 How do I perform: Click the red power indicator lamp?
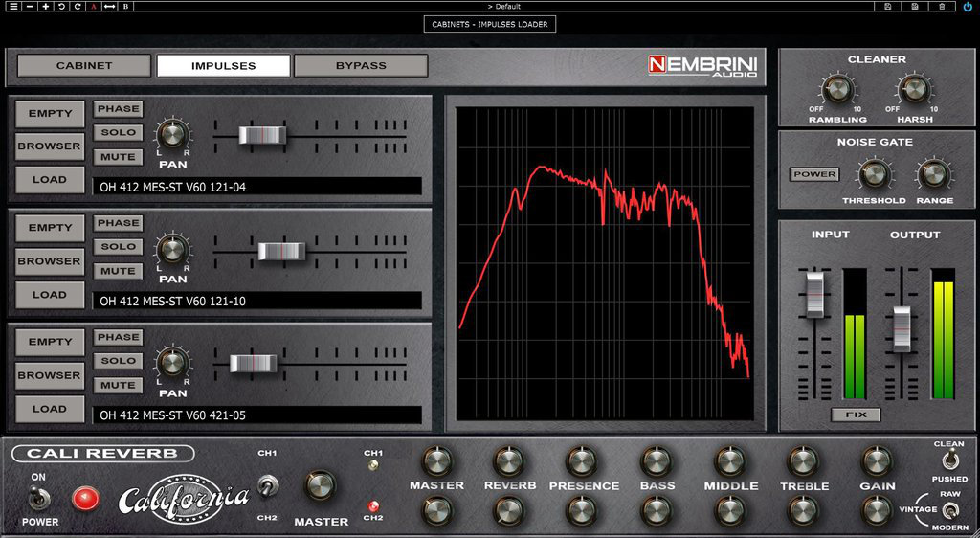[85, 499]
